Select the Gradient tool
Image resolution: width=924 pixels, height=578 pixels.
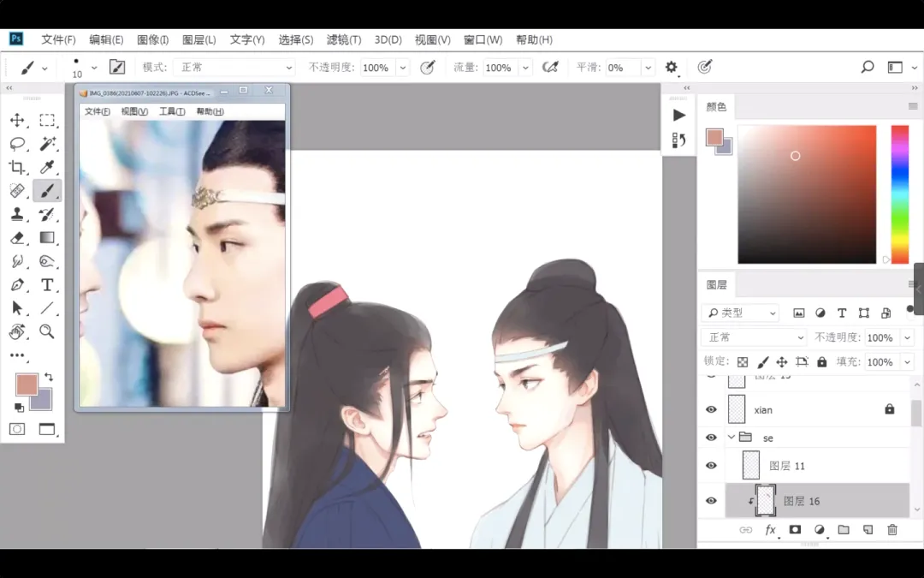point(47,238)
